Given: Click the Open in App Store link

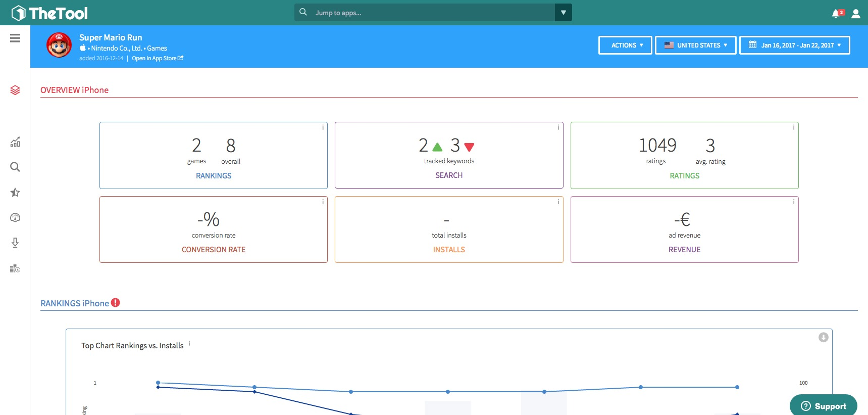Looking at the screenshot, I should (x=157, y=58).
